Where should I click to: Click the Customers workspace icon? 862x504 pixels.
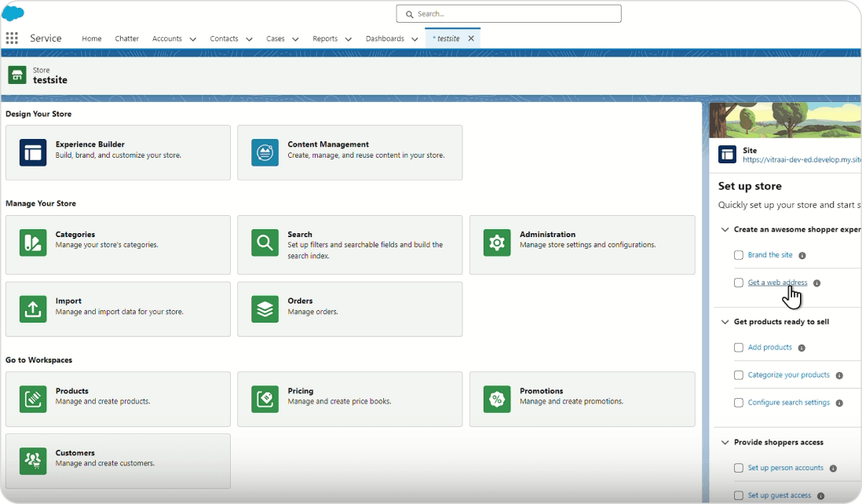click(x=33, y=461)
